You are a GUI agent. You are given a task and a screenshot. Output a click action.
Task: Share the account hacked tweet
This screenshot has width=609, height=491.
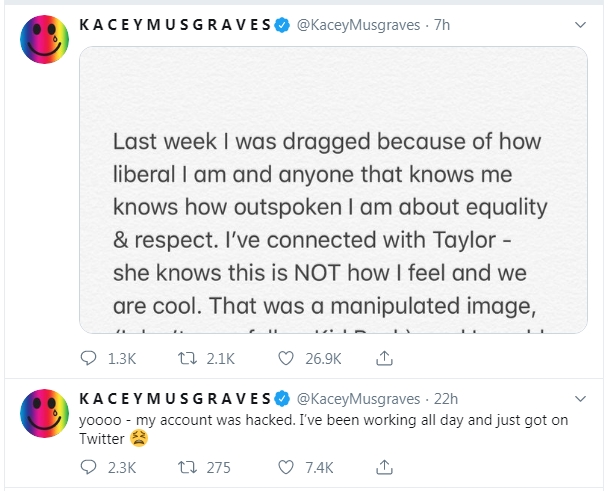pos(385,466)
